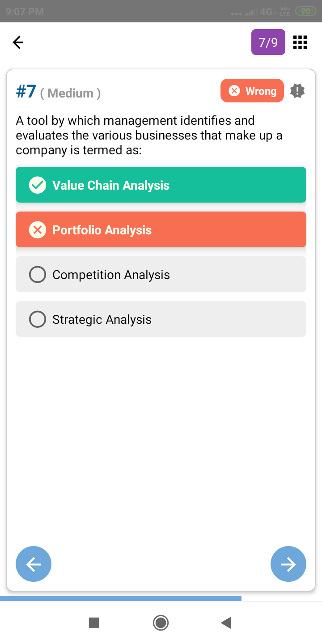
Task: Tap the #7 question number heading
Action: click(x=26, y=92)
